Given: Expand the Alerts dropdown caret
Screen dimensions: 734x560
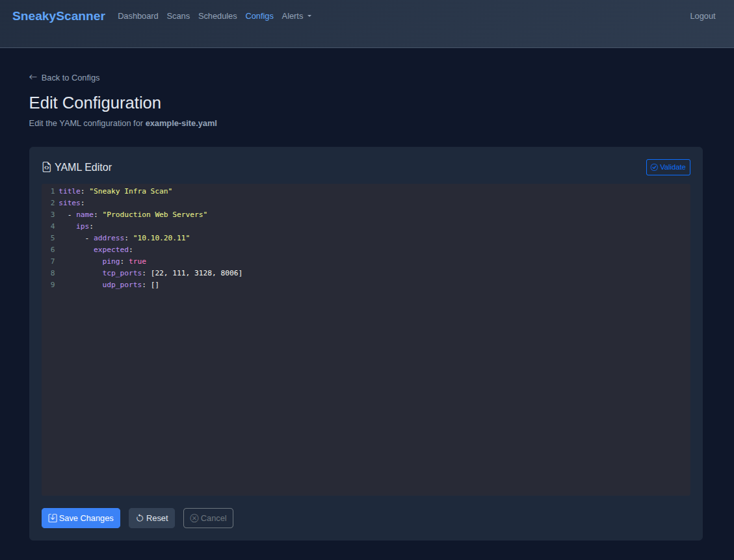Looking at the screenshot, I should tap(309, 16).
